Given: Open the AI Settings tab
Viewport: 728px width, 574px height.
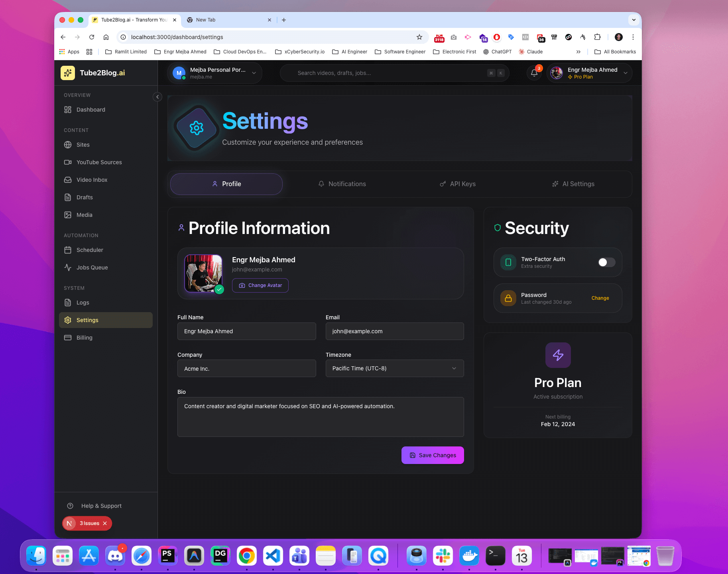Looking at the screenshot, I should [x=573, y=184].
